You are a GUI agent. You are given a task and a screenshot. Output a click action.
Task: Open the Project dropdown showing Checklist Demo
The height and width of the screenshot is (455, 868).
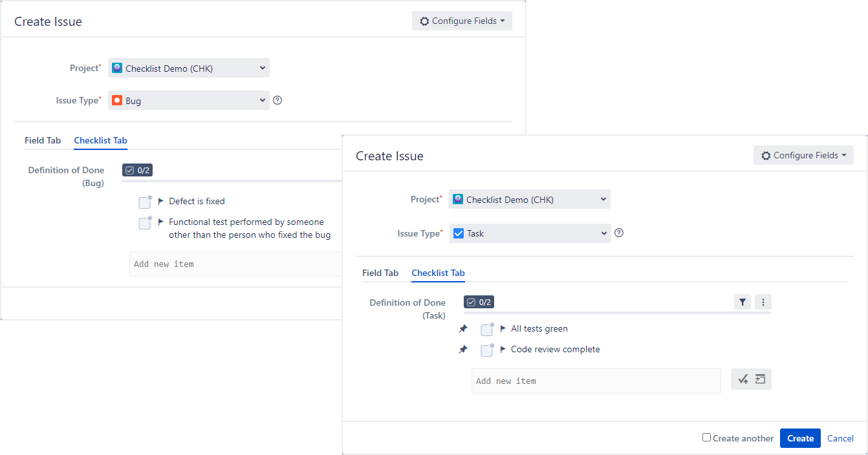529,198
